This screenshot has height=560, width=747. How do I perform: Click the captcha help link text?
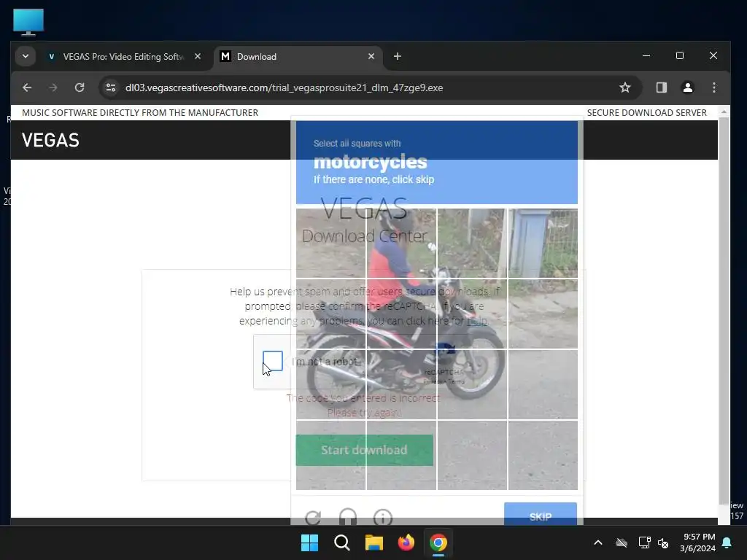[477, 321]
